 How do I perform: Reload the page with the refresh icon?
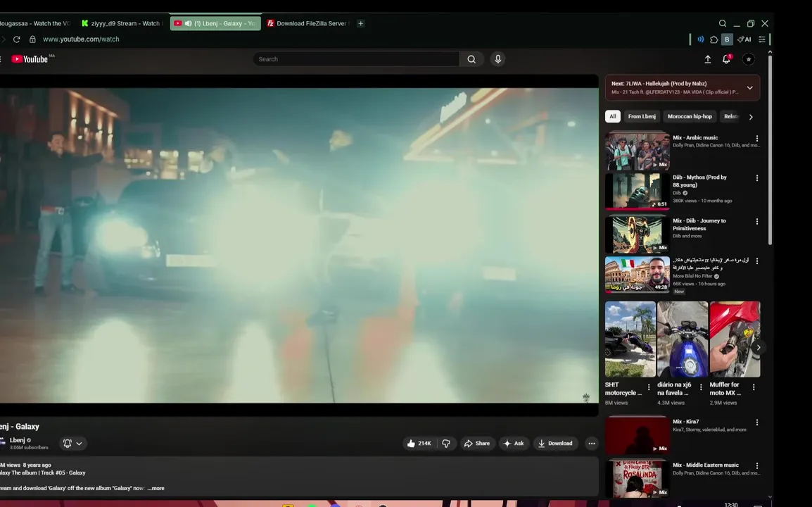coord(17,39)
